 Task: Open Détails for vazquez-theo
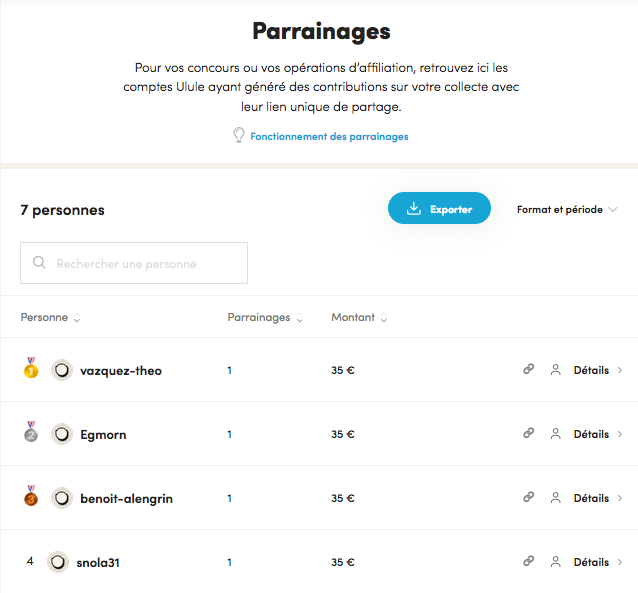pos(596,370)
